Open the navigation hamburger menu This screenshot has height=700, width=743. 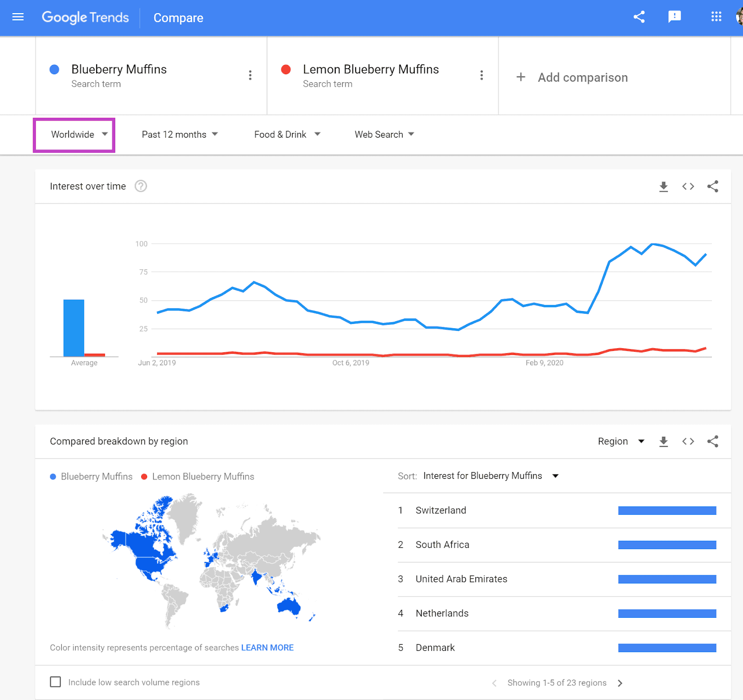(x=18, y=17)
